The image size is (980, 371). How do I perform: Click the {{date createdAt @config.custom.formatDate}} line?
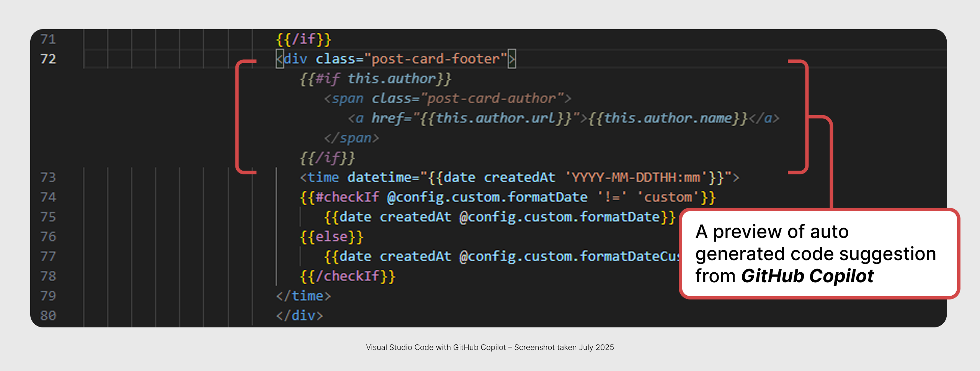tap(500, 217)
